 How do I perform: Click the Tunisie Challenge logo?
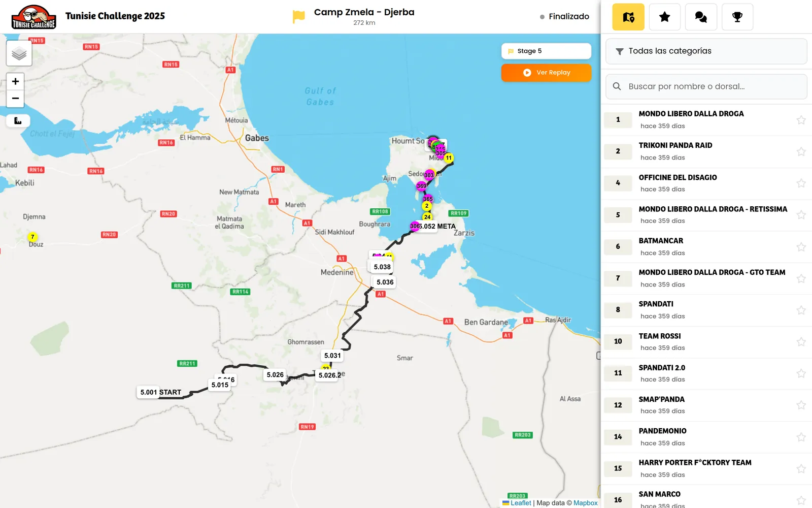(33, 17)
